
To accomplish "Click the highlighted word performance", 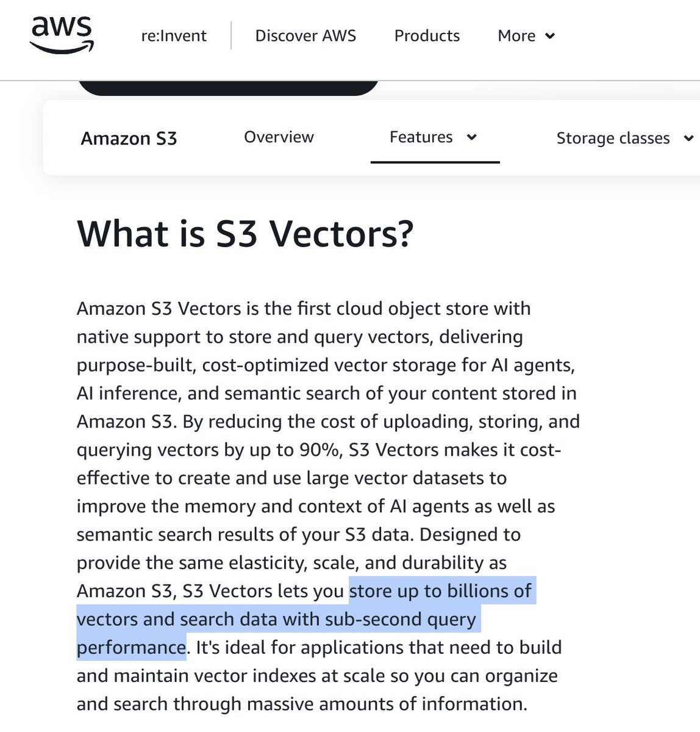I will (131, 647).
